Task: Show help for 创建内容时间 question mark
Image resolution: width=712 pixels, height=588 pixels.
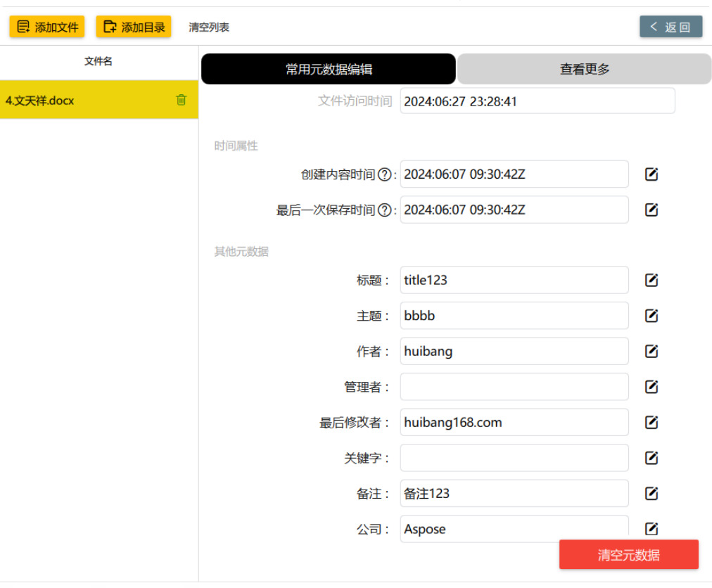Action: point(385,174)
